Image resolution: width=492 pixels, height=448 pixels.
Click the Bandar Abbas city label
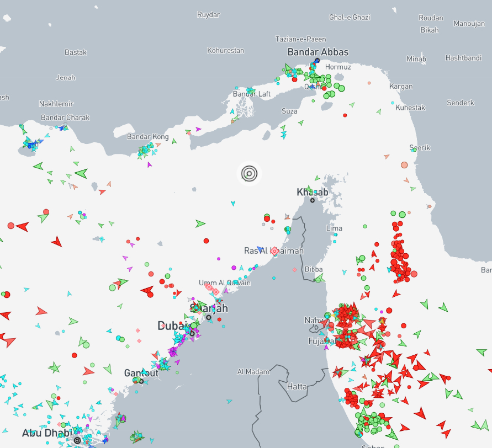tap(318, 52)
